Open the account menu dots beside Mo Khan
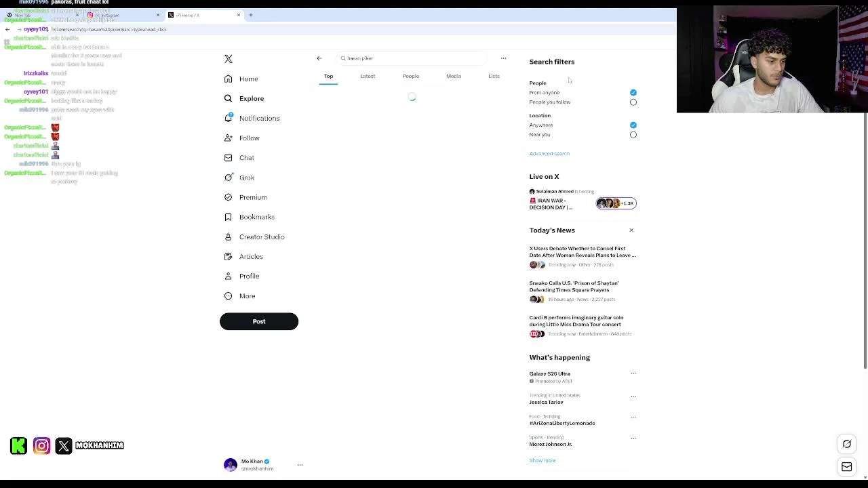The height and width of the screenshot is (488, 868). point(300,465)
